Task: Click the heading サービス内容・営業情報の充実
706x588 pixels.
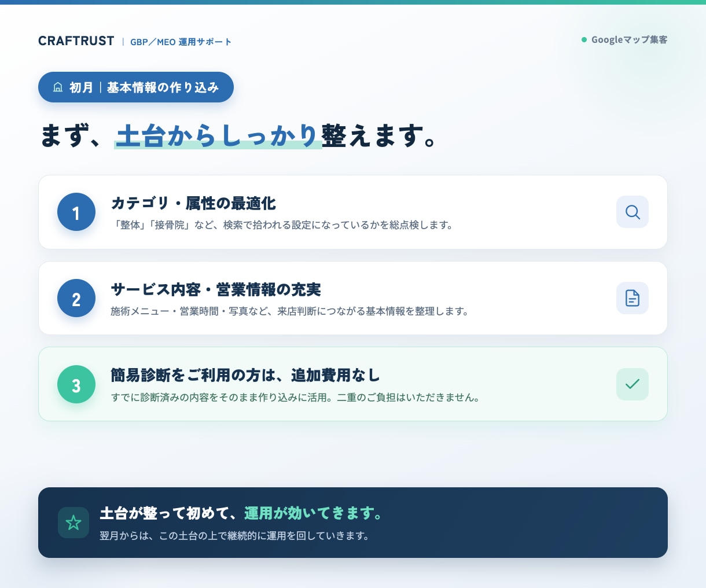Action: tap(216, 289)
